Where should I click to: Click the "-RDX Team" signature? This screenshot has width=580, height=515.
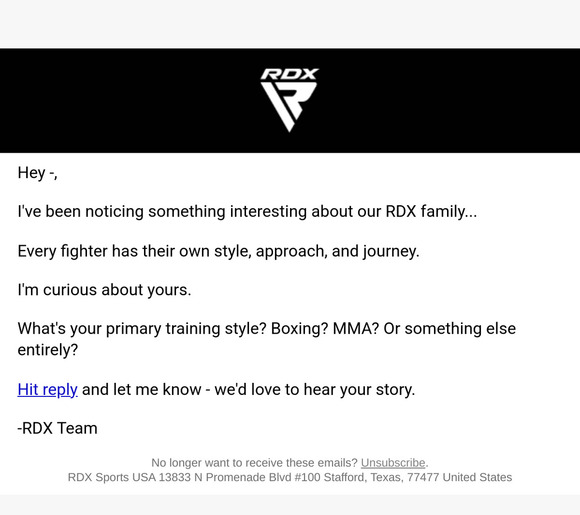(57, 428)
